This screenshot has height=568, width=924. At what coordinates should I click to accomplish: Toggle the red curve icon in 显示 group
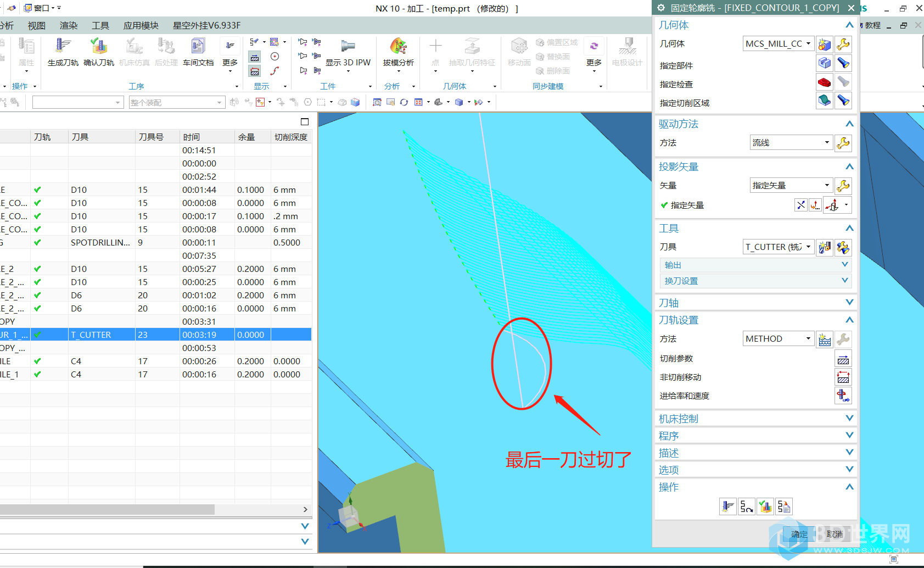[x=275, y=71]
